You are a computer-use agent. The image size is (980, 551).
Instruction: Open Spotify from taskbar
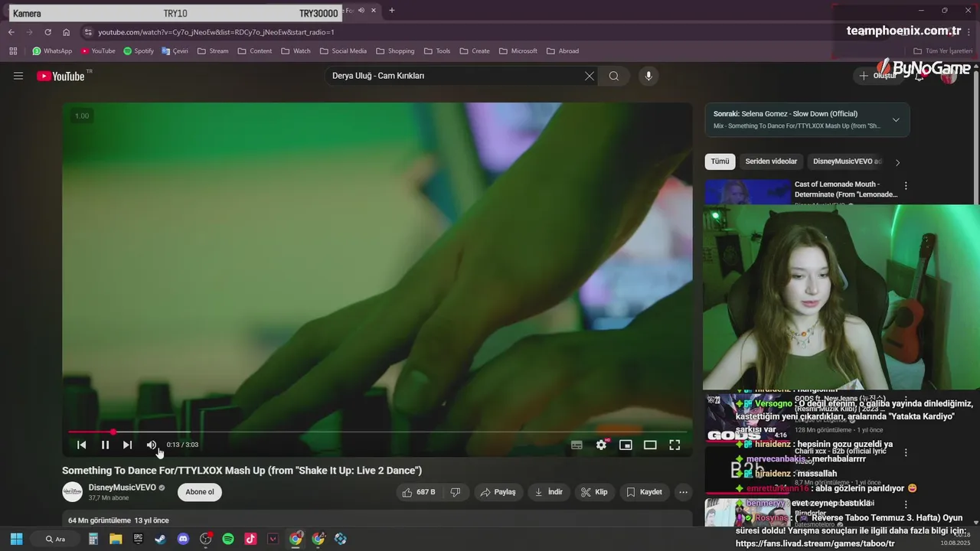click(228, 539)
